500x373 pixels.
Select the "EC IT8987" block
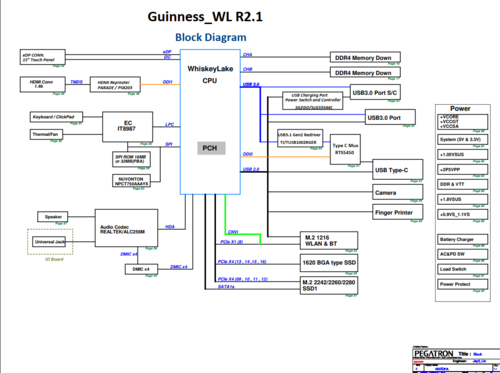128,127
